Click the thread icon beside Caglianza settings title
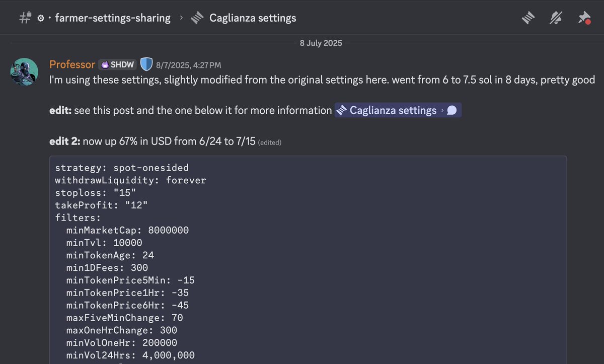This screenshot has height=364, width=604. tap(197, 18)
